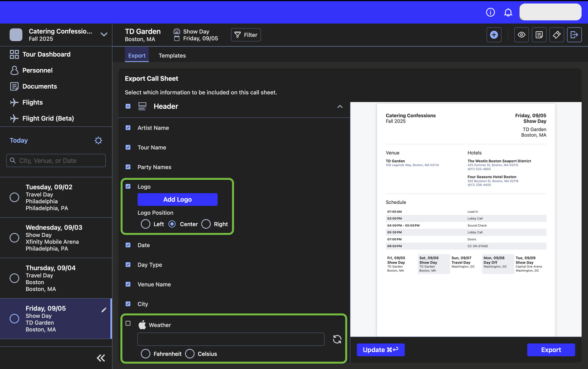588x369 pixels.
Task: Click Xfinity Mobile Arena text
Action: coord(52,242)
